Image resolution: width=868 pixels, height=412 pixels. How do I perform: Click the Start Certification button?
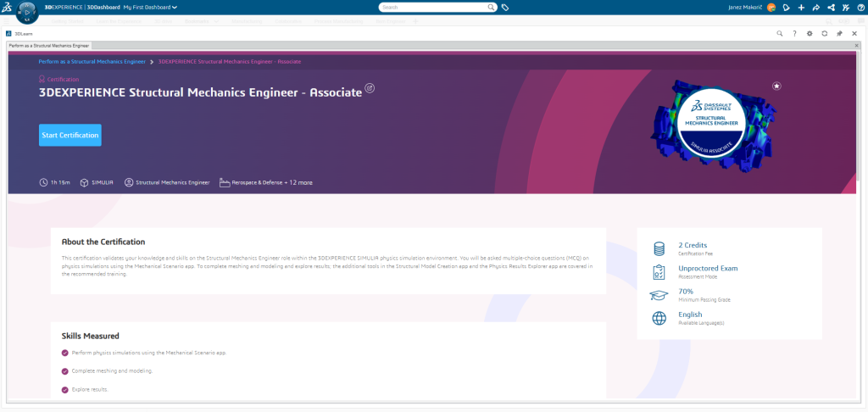tap(70, 135)
